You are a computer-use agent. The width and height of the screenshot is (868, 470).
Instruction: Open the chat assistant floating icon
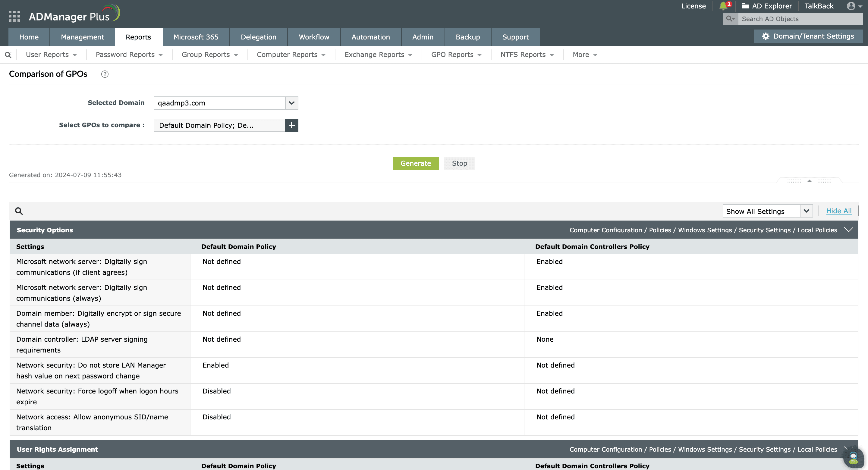click(853, 458)
